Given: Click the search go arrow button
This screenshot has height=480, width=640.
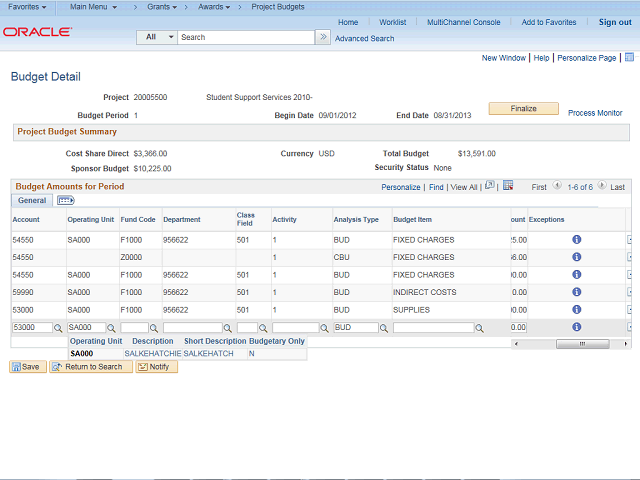Looking at the screenshot, I should click(323, 37).
